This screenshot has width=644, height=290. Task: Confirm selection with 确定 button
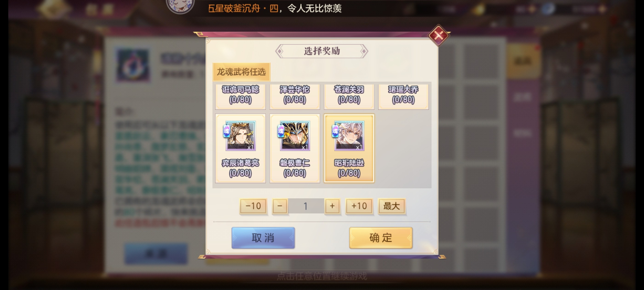pyautogui.click(x=381, y=238)
